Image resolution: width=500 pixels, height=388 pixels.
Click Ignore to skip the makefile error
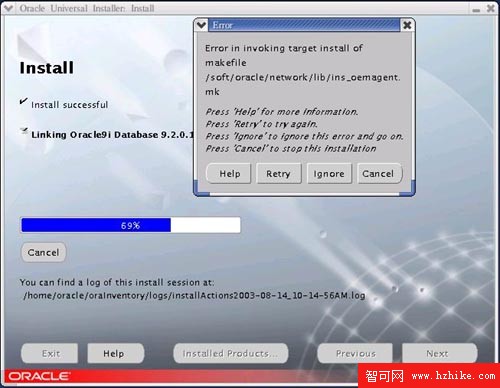(329, 173)
